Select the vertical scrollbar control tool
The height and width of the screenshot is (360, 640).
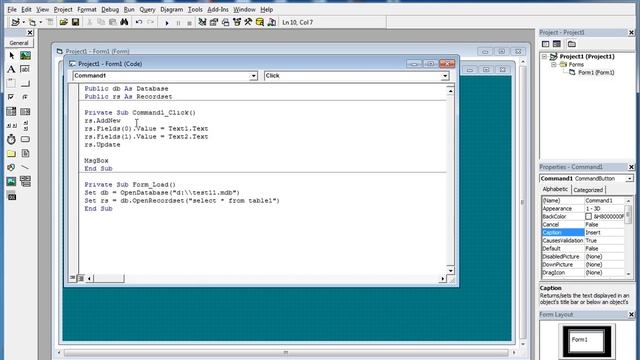point(25,125)
